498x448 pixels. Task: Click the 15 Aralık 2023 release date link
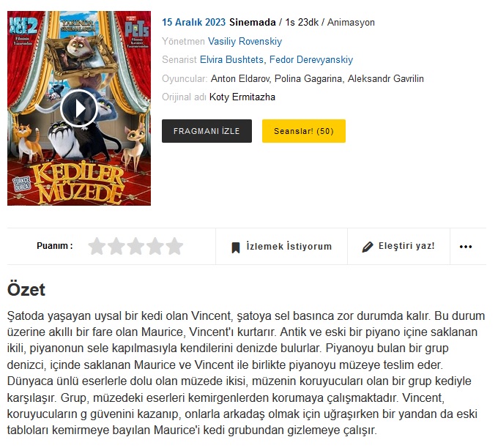[194, 22]
